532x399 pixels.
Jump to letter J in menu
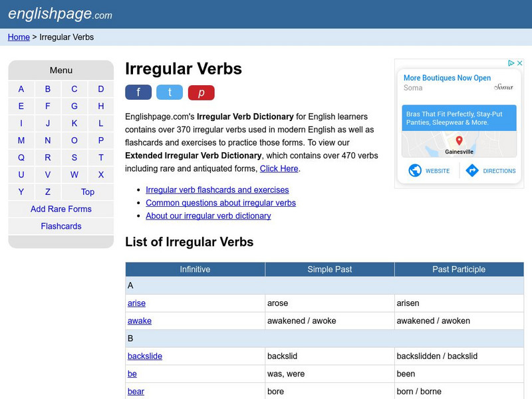point(48,123)
